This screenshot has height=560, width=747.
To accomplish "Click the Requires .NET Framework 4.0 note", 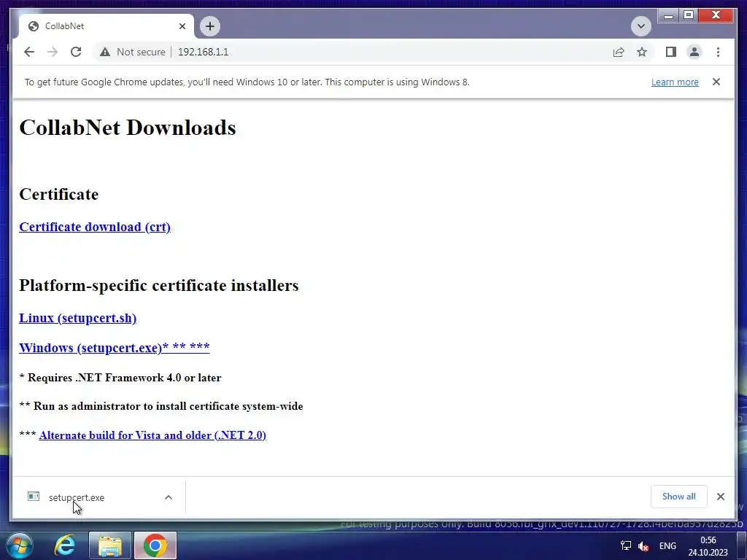I will click(x=120, y=378).
